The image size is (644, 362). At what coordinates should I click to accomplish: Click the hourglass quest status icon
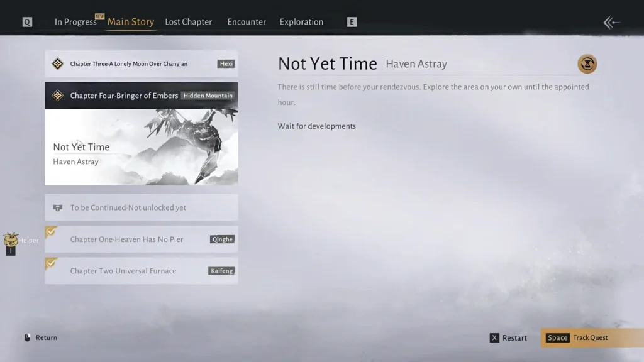click(x=587, y=63)
